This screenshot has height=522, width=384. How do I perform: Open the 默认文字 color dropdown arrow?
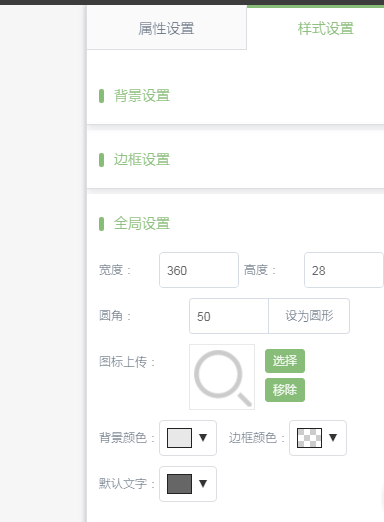click(x=203, y=484)
